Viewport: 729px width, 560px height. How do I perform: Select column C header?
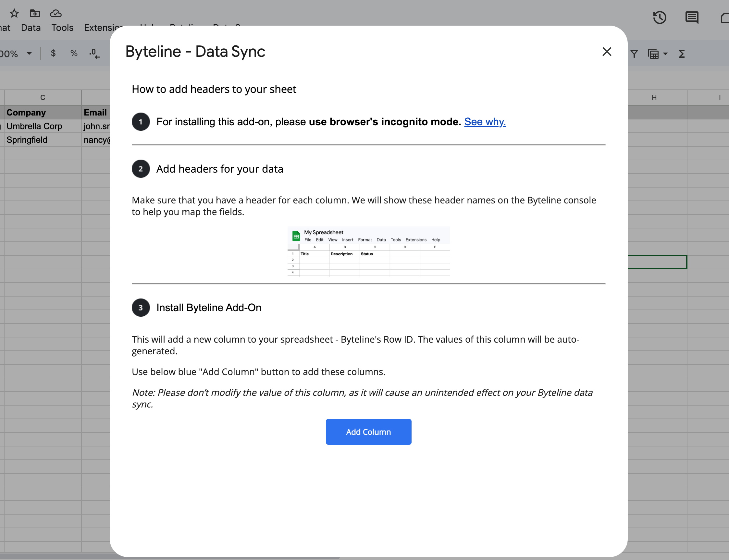point(43,97)
